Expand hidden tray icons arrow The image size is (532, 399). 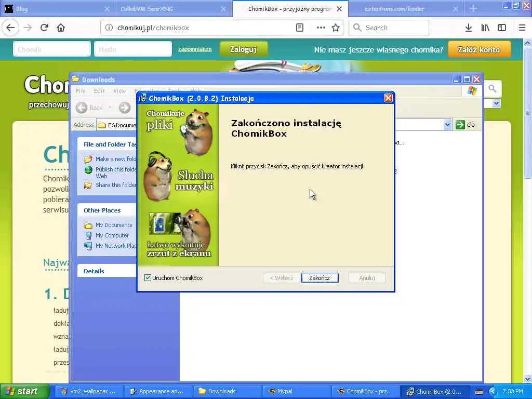(493, 392)
